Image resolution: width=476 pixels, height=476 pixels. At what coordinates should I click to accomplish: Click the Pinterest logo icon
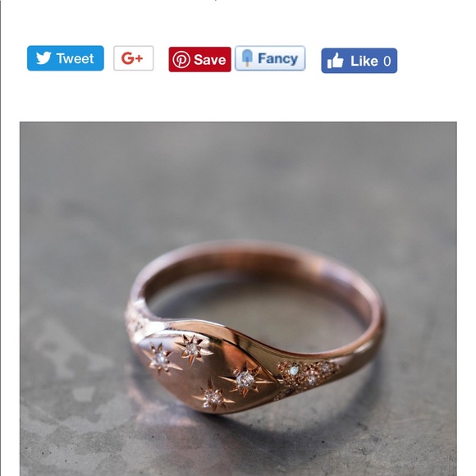181,59
